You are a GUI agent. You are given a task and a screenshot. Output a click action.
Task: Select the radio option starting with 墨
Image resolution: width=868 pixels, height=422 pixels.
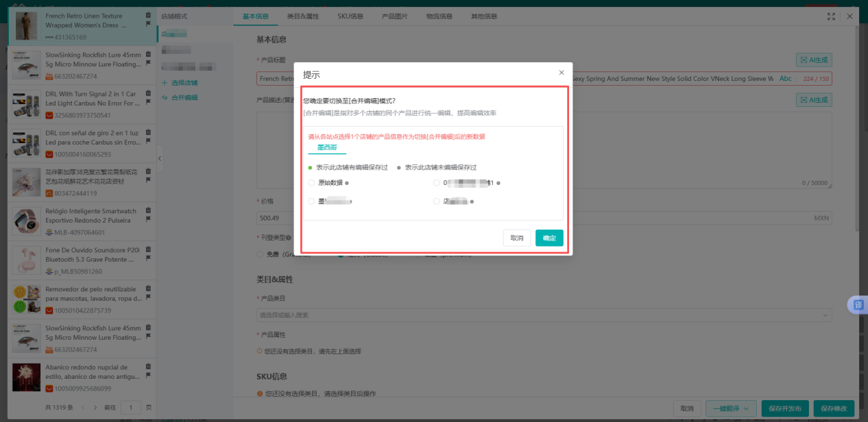tap(312, 201)
